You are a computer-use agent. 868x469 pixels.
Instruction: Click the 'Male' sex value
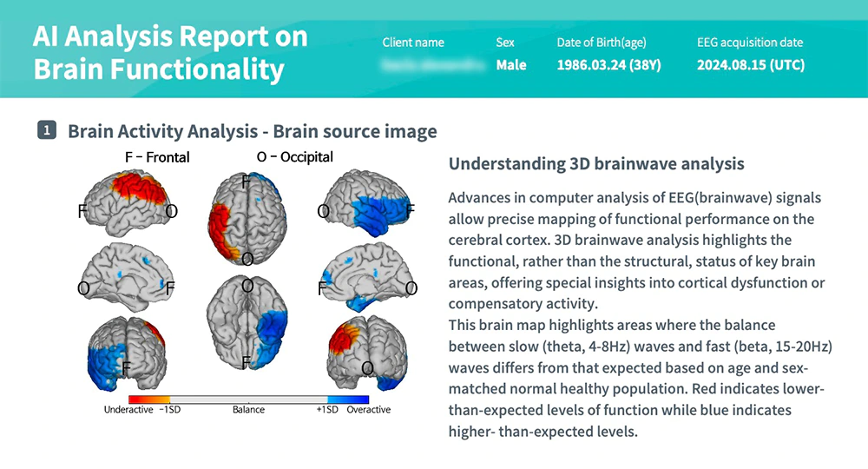(510, 65)
